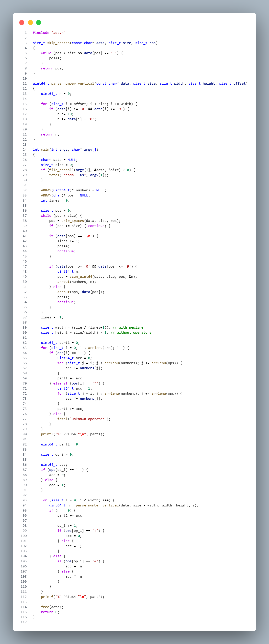Click the 'return 0;' statement
This screenshot has height=644, width=269.
[x=50, y=612]
